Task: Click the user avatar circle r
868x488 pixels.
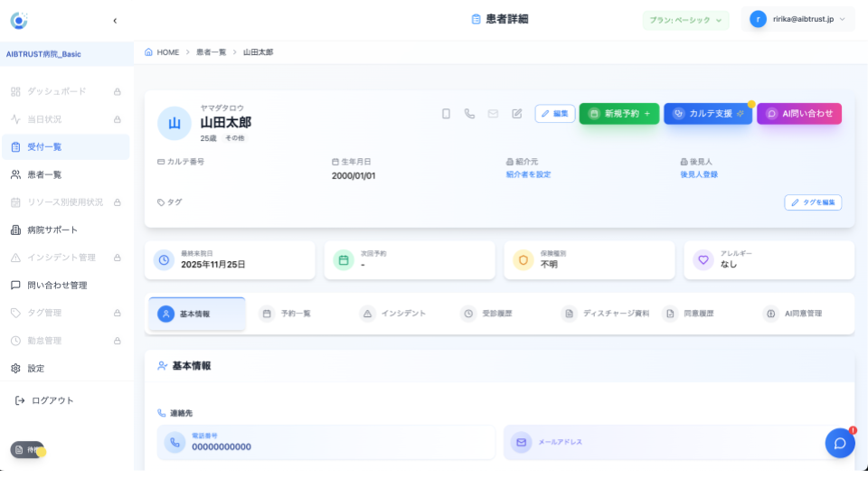Action: pyautogui.click(x=758, y=19)
